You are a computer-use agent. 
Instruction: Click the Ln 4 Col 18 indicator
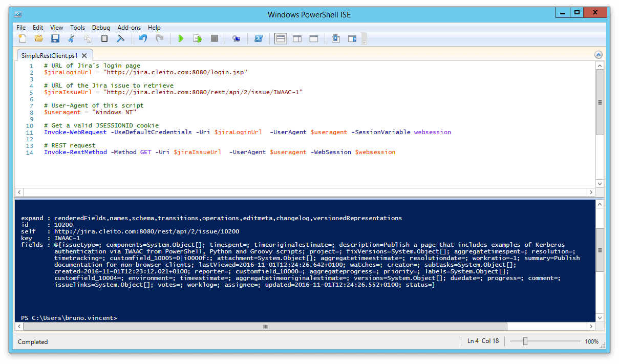tap(483, 341)
